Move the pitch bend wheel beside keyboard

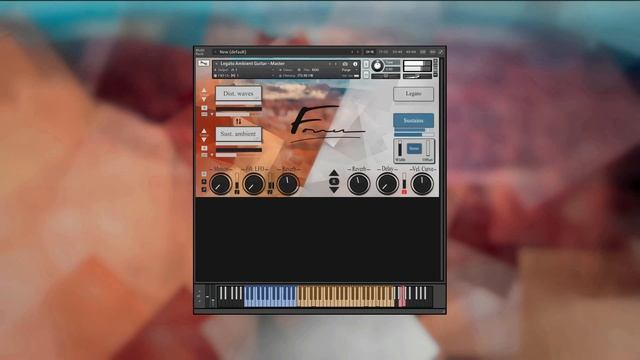coord(207,297)
